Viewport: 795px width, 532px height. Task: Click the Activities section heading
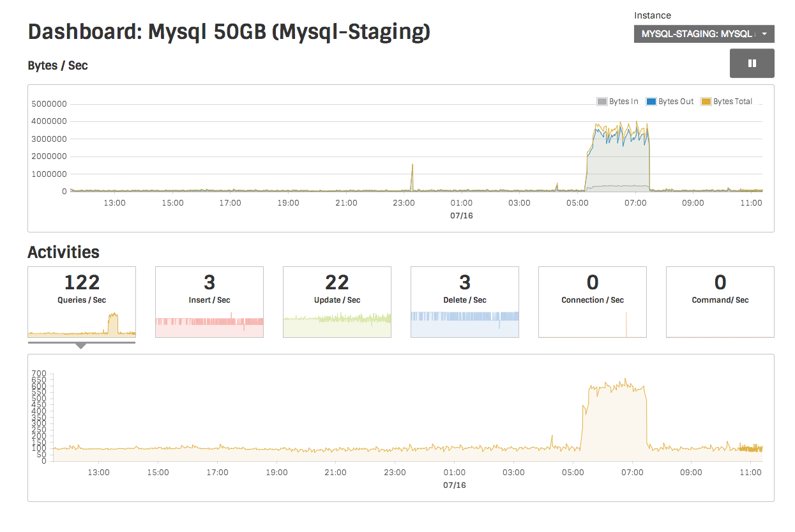click(63, 252)
